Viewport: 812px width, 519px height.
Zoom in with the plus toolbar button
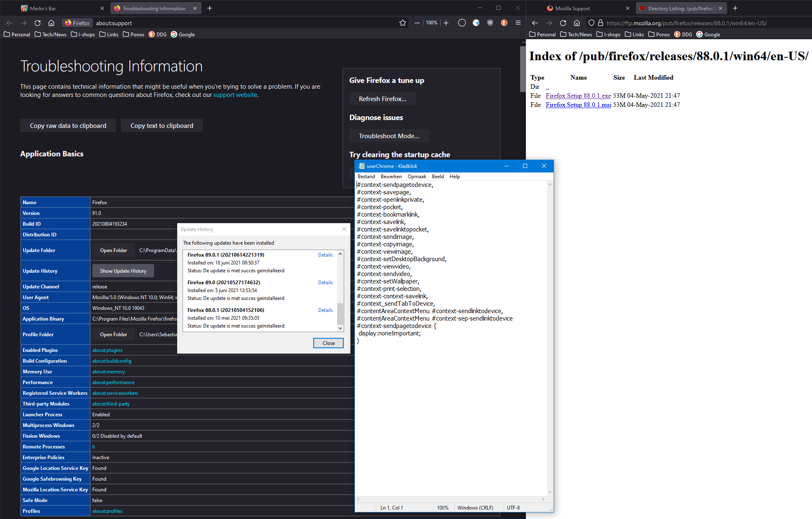pos(446,23)
